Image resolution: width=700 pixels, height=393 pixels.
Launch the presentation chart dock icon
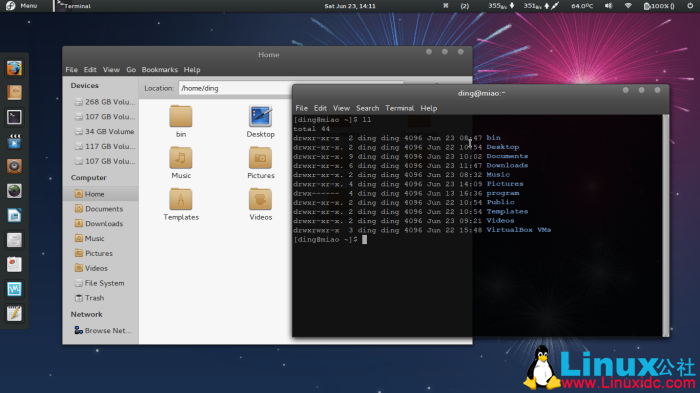pos(14,264)
